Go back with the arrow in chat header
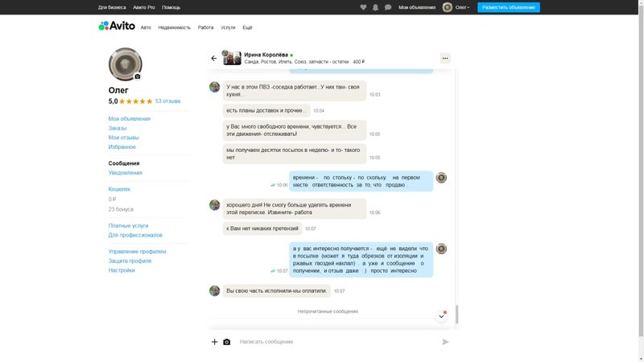The image size is (644, 362). click(214, 58)
